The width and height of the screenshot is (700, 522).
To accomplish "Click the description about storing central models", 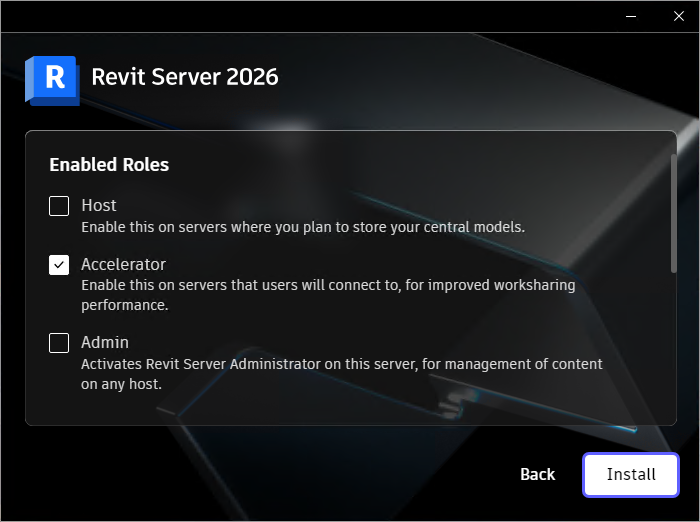I will pos(303,227).
